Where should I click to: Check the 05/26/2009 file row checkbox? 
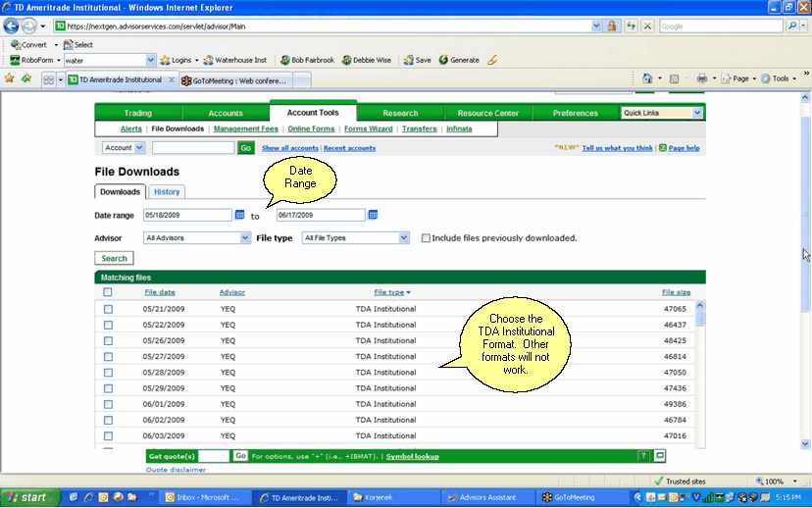coord(108,340)
